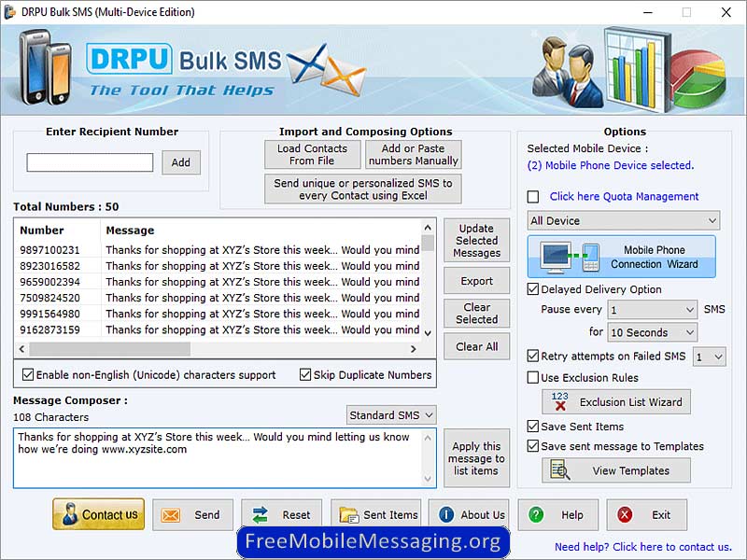Expand the Standard SMS type dropdown

(391, 415)
